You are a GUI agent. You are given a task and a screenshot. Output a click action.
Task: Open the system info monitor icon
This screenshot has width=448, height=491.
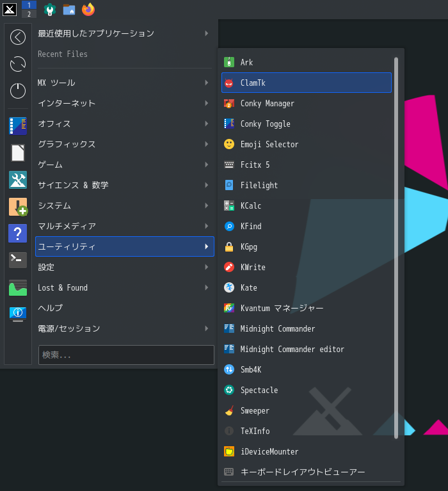[x=18, y=314]
